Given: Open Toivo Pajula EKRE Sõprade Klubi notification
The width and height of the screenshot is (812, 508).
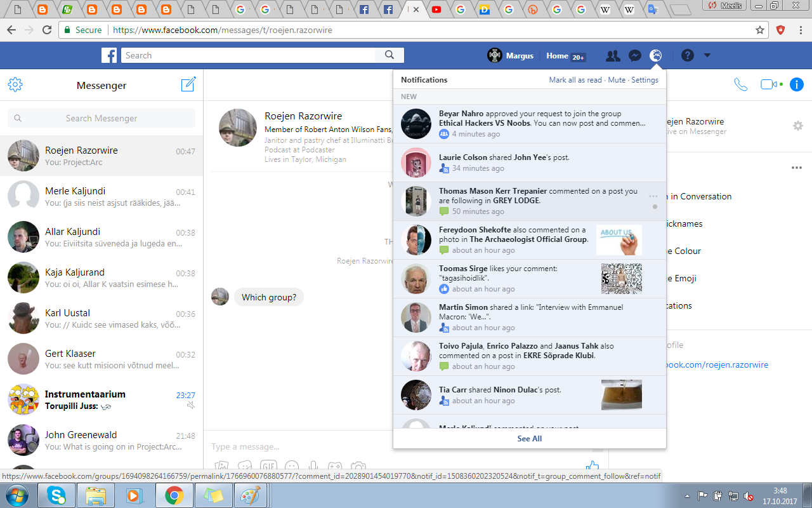Looking at the screenshot, I should (x=530, y=356).
